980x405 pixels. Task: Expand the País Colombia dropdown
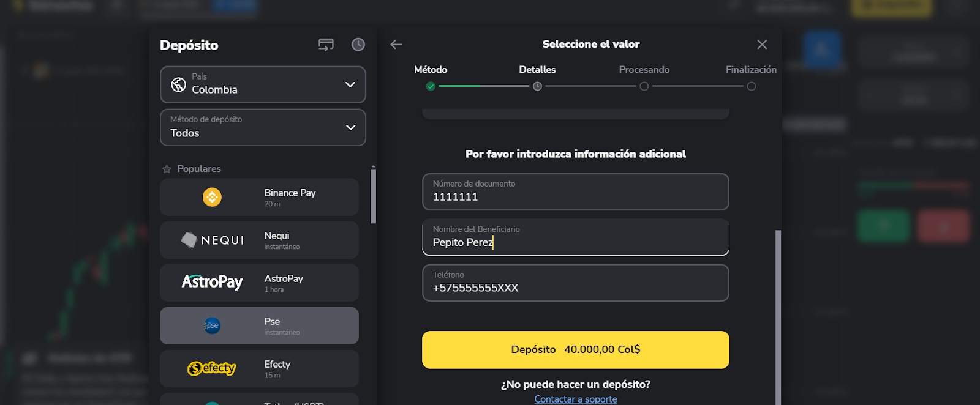(350, 84)
